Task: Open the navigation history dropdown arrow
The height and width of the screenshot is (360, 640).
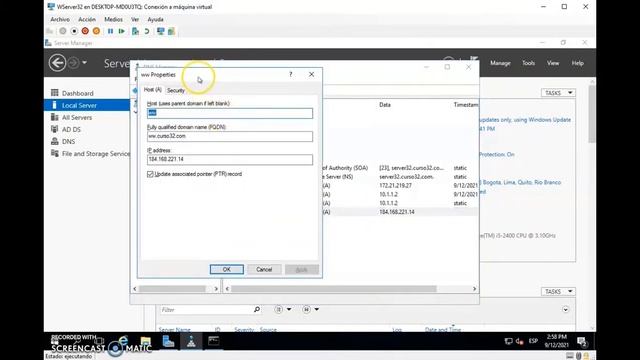Action: pyautogui.click(x=84, y=63)
